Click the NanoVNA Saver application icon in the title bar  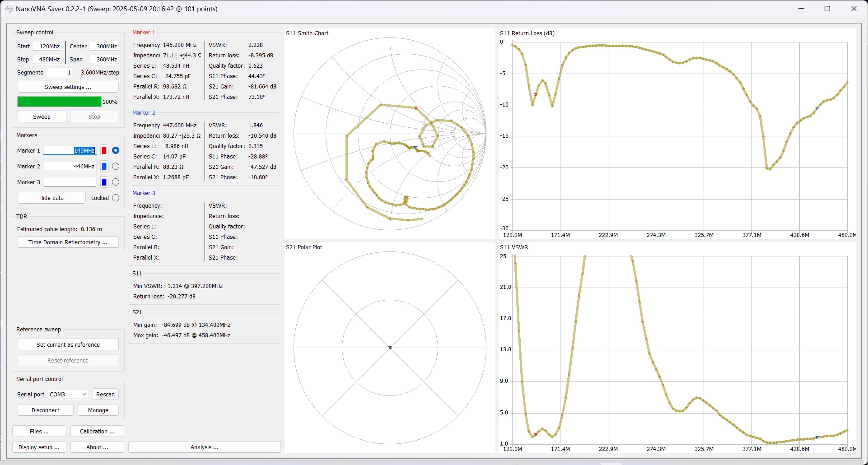tap(9, 9)
